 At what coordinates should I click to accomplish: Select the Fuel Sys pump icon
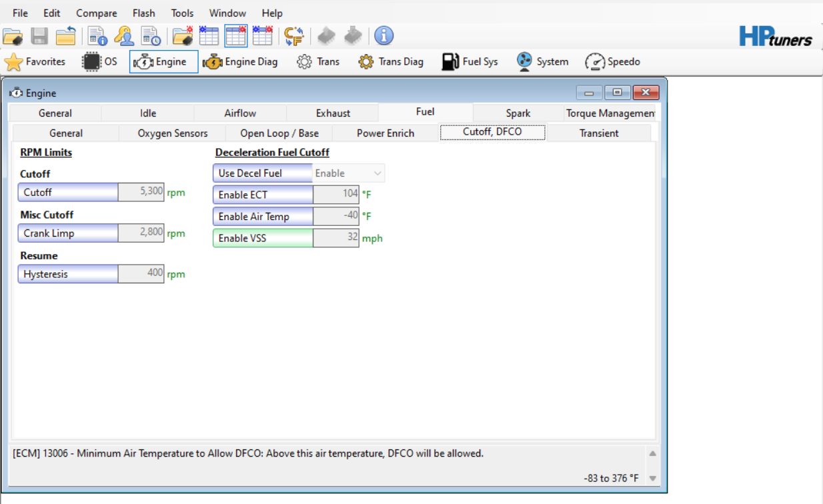(470, 62)
